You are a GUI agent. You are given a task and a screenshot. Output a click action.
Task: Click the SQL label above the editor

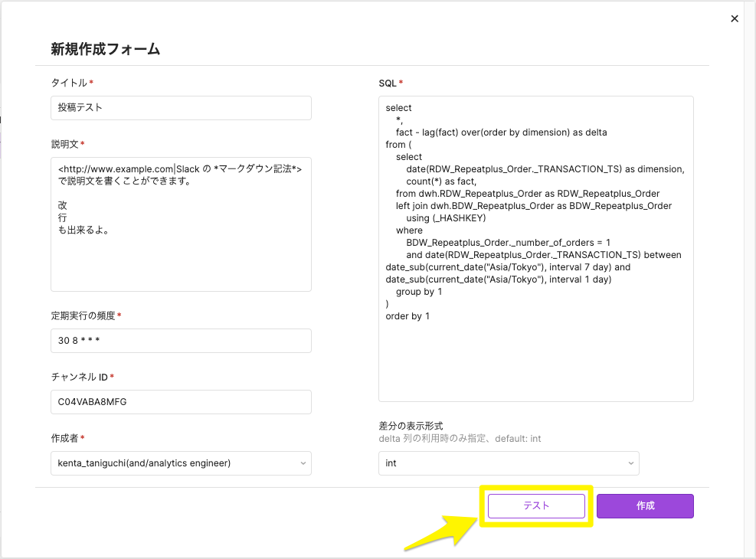point(387,83)
